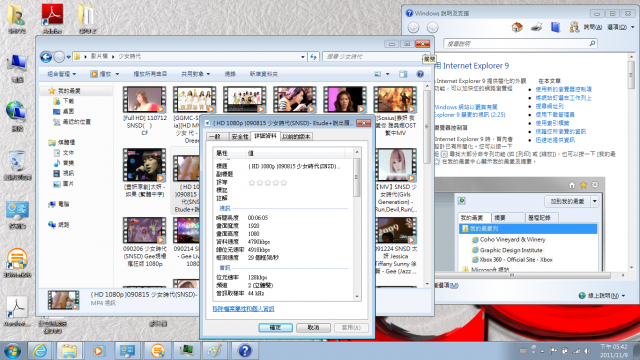Select the [Full HD] 110712 SNSD video thumbnail

(144, 99)
